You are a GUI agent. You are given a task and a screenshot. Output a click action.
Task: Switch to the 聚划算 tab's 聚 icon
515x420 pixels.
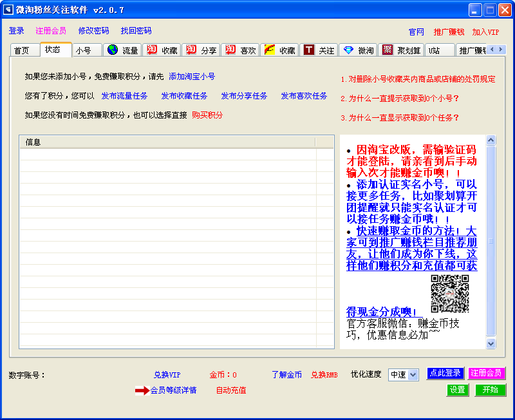(388, 50)
